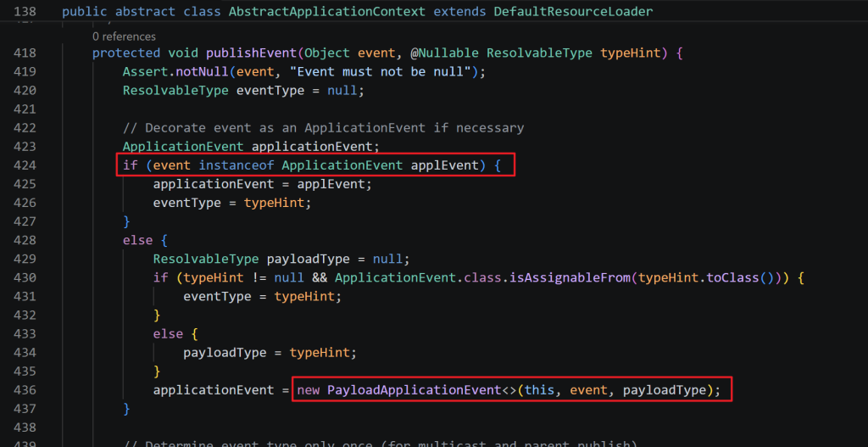Image resolution: width=868 pixels, height=447 pixels.
Task: Click PayloadApplicationEvent constructor on line 436
Action: pos(414,390)
